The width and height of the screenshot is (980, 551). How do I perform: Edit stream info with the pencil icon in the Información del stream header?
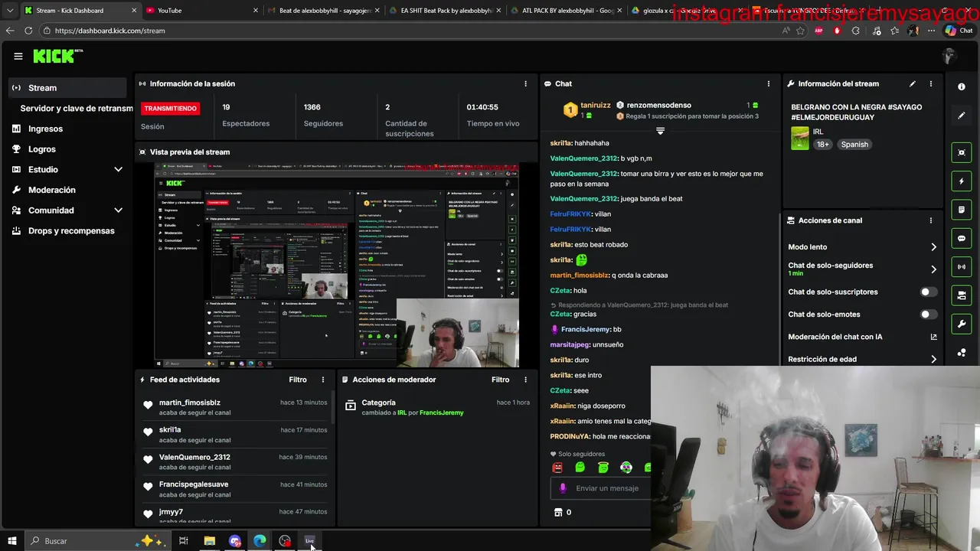pyautogui.click(x=912, y=83)
